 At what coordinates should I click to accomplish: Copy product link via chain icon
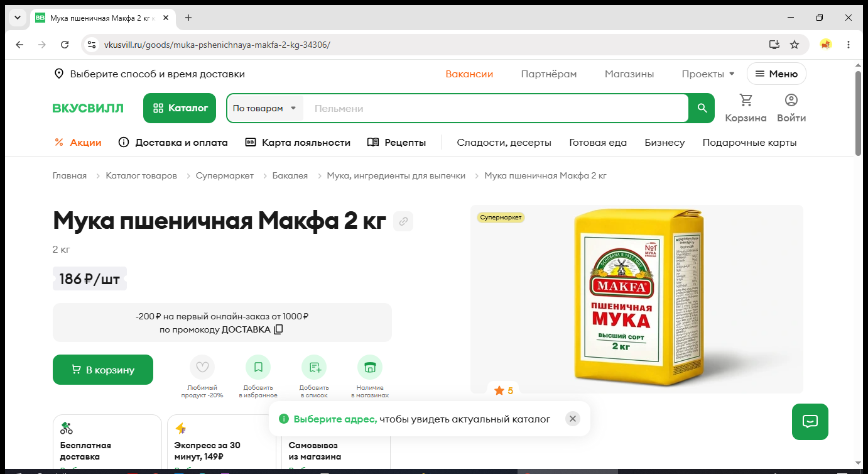click(x=403, y=221)
